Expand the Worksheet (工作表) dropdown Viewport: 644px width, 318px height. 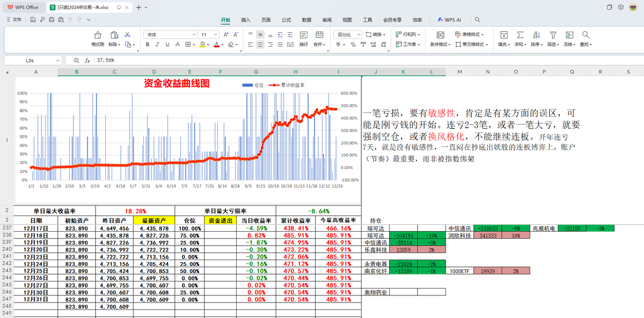click(407, 45)
